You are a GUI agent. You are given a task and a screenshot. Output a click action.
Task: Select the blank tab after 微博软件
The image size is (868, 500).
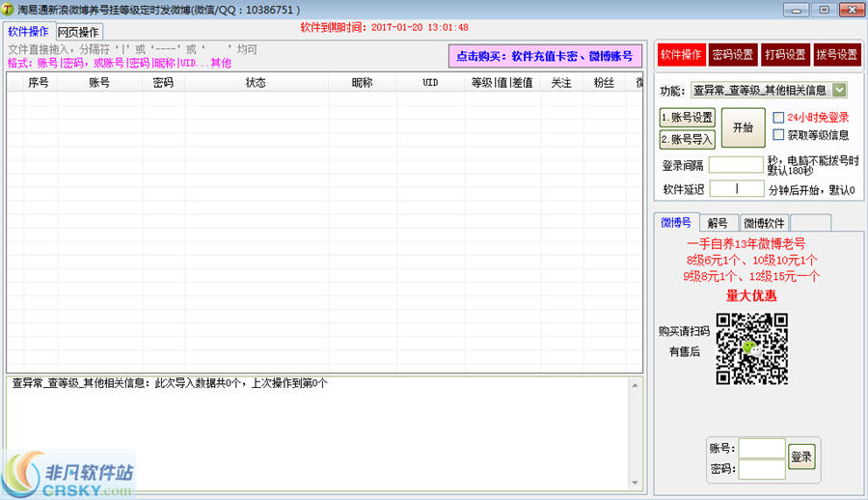pos(810,223)
